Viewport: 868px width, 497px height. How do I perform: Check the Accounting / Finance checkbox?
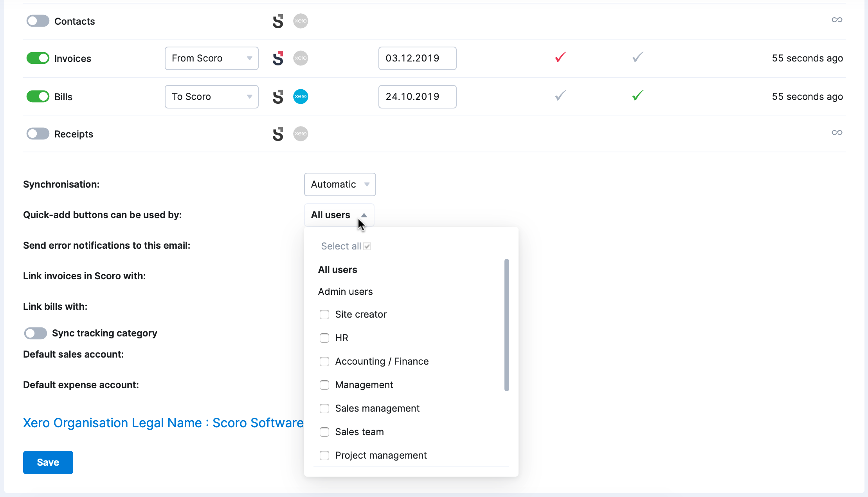324,361
